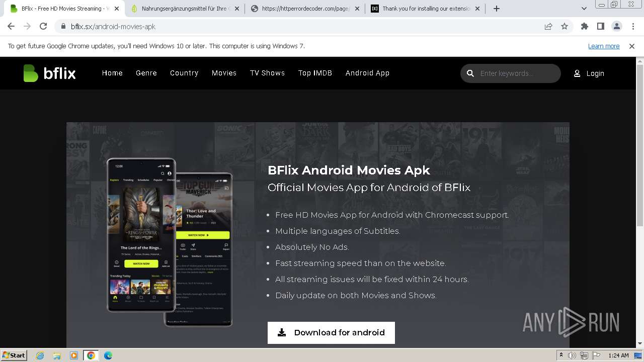
Task: Click the volume speaker tray icon
Action: [x=572, y=355]
